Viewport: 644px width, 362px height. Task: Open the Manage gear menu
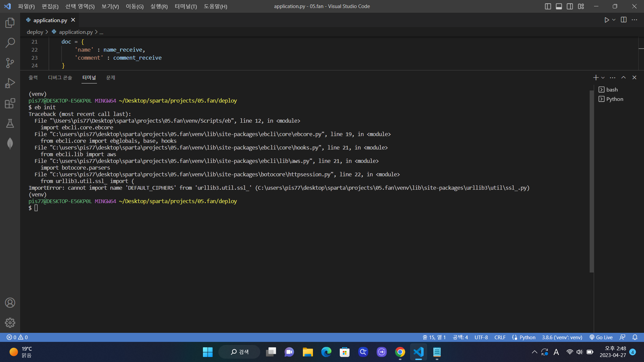click(x=10, y=323)
